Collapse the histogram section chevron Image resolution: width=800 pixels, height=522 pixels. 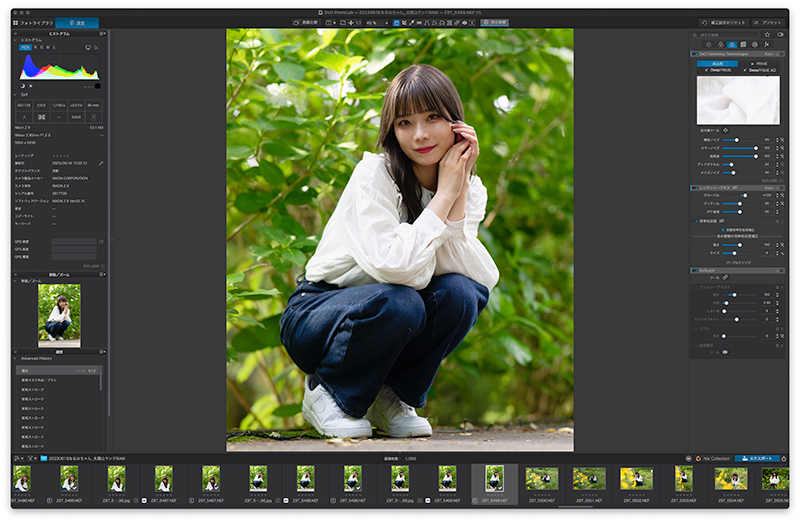(15, 40)
